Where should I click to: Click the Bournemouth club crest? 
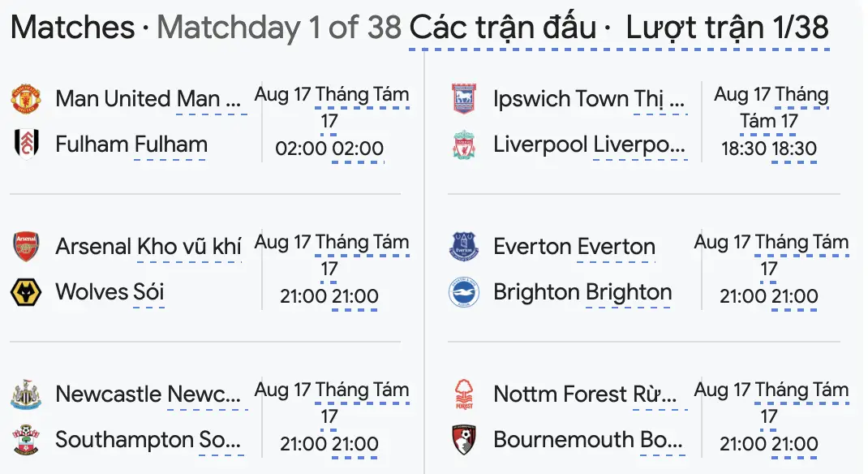click(464, 440)
